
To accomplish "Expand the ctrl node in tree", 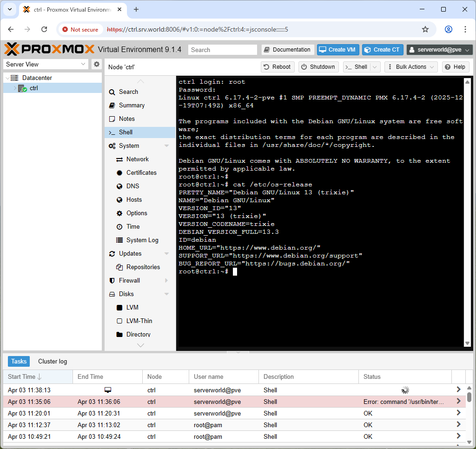I will pos(15,88).
